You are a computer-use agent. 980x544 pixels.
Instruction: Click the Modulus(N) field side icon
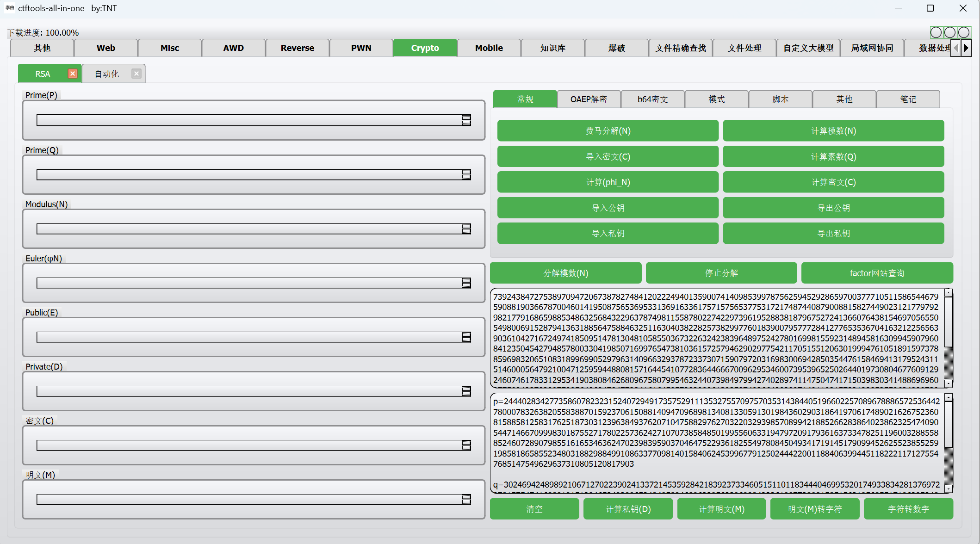(466, 229)
